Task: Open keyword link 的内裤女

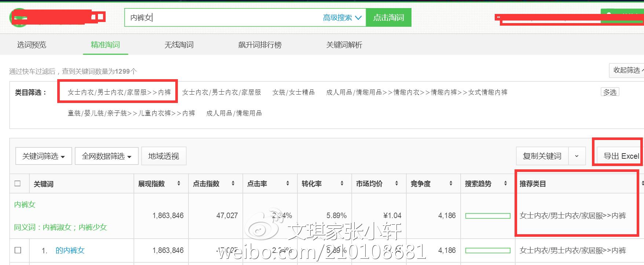Action: click(x=70, y=250)
